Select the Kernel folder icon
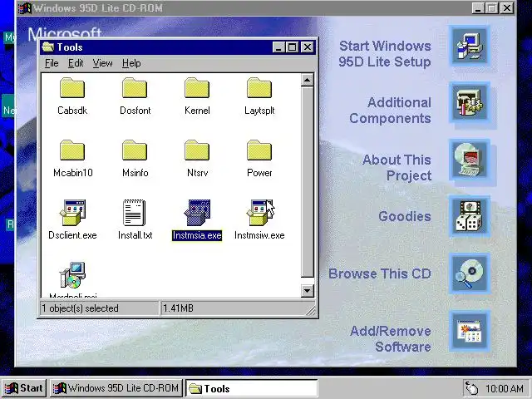This screenshot has width=532, height=399. click(x=197, y=88)
